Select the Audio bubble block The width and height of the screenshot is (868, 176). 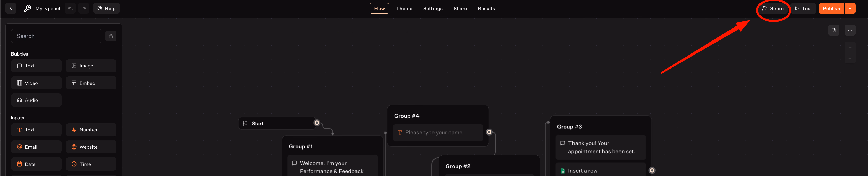click(36, 100)
